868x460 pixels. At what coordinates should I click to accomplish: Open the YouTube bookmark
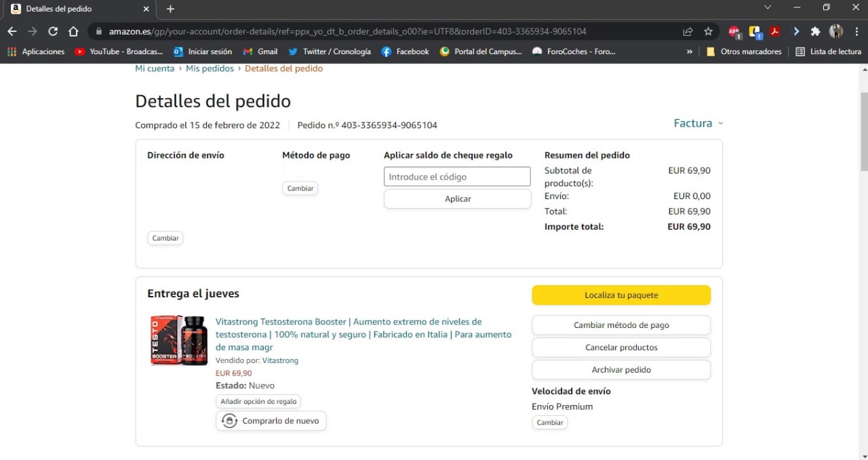coord(118,51)
